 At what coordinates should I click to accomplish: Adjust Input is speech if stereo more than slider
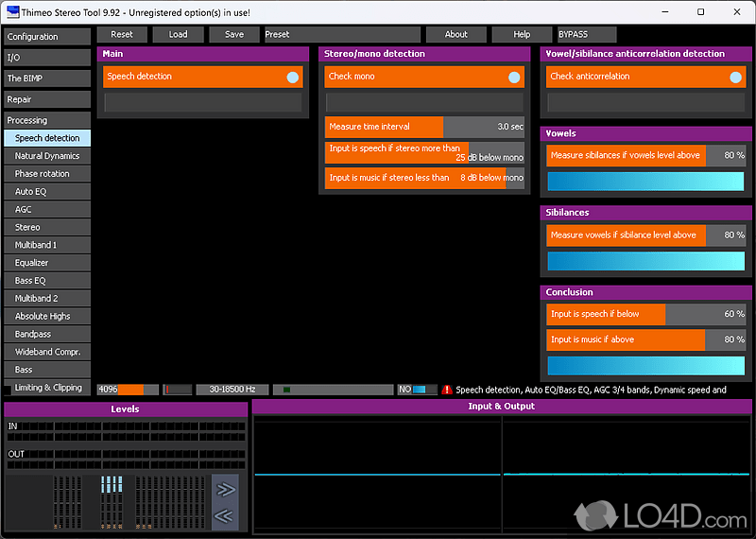(x=424, y=152)
